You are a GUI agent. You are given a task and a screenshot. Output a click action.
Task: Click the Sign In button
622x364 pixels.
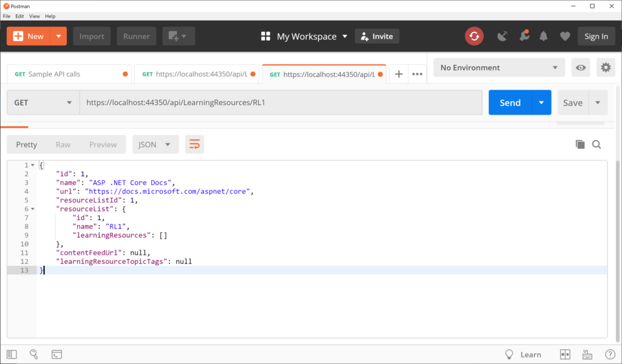596,36
